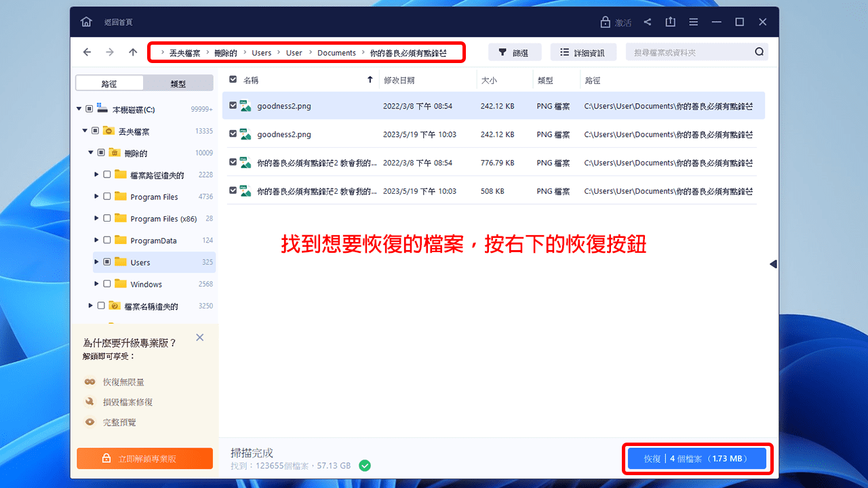Click the 篩選 filter funnel icon
This screenshot has width=868, height=488.
502,52
